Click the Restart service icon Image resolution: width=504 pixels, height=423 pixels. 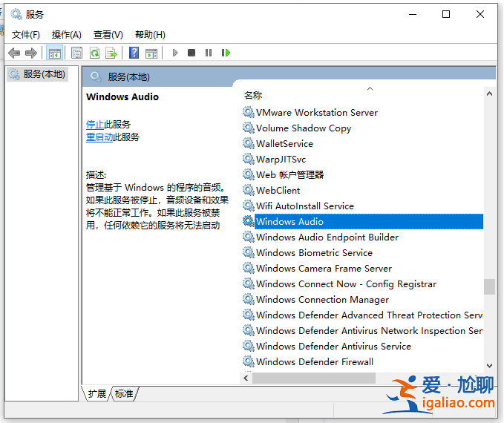[x=226, y=53]
